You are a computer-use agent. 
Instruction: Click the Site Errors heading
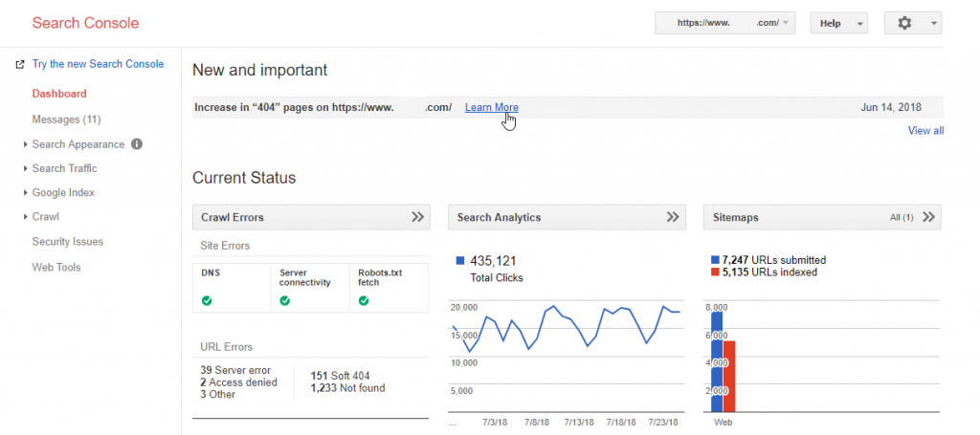pyautogui.click(x=225, y=246)
